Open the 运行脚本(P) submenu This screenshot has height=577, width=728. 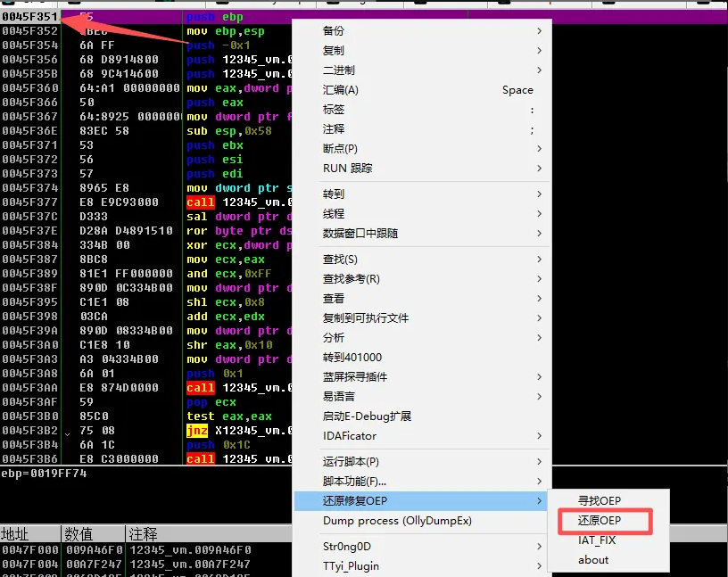point(422,461)
